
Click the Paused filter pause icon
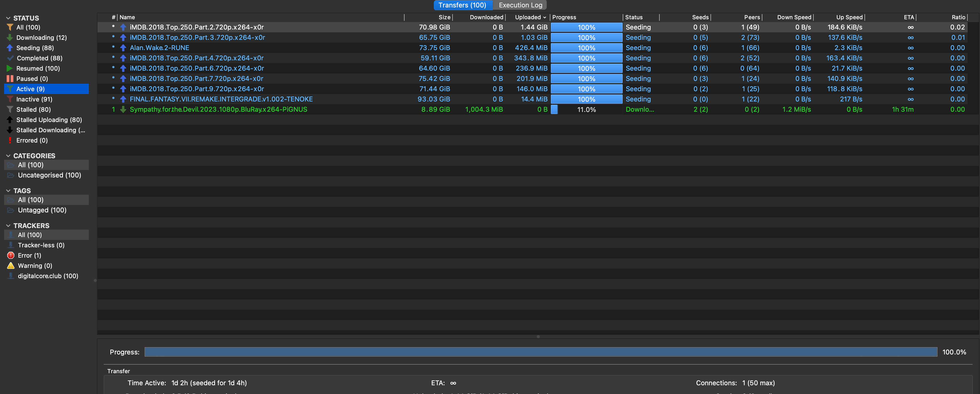(x=10, y=79)
